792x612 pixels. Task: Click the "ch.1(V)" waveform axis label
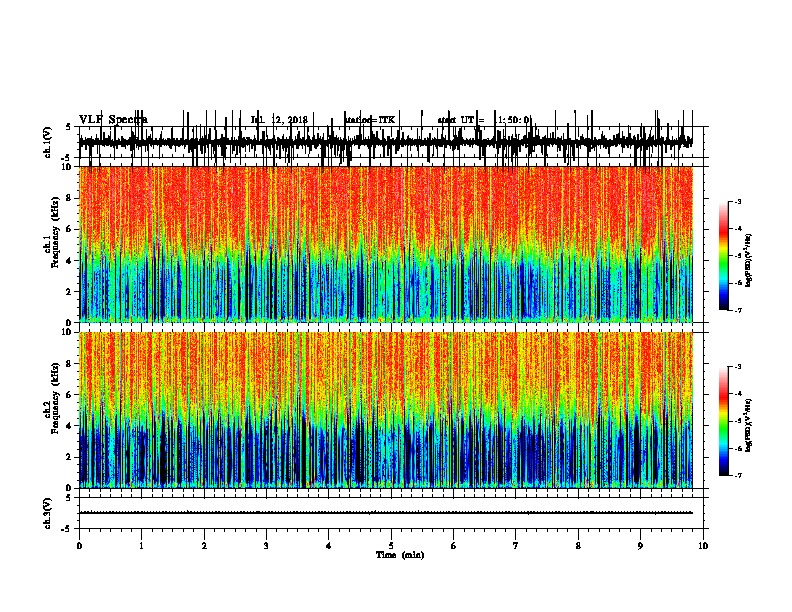(x=47, y=142)
